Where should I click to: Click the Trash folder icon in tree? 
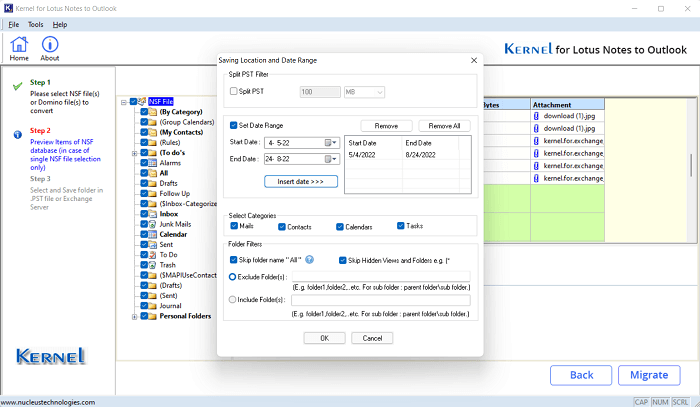coord(153,265)
